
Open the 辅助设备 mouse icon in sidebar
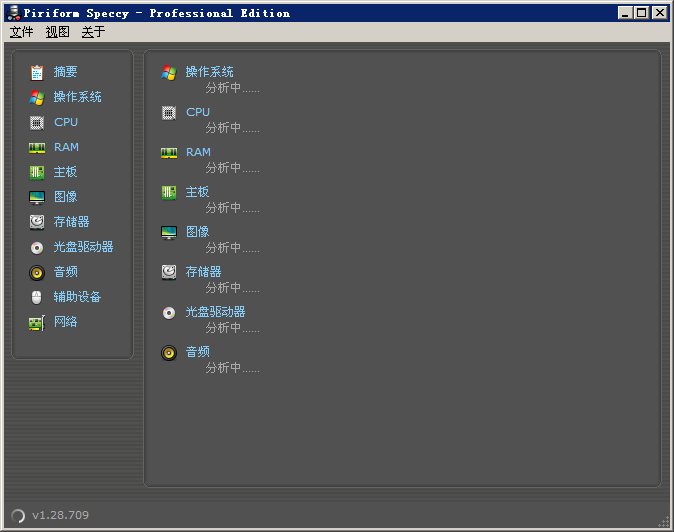[37, 297]
